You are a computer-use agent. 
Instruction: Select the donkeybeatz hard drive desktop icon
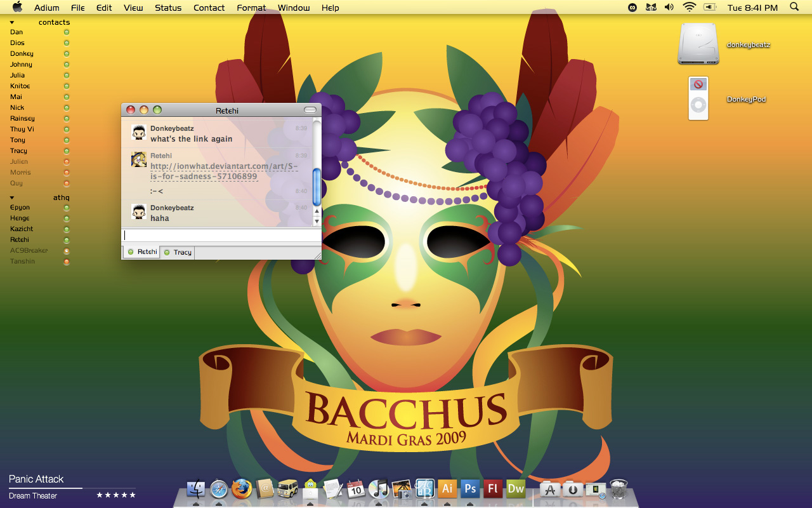[698, 44]
